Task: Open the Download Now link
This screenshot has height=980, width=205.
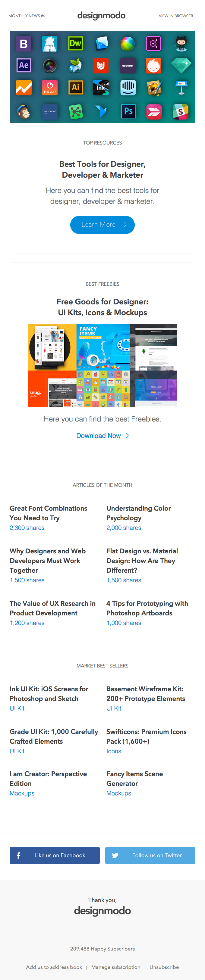Action: point(99,435)
